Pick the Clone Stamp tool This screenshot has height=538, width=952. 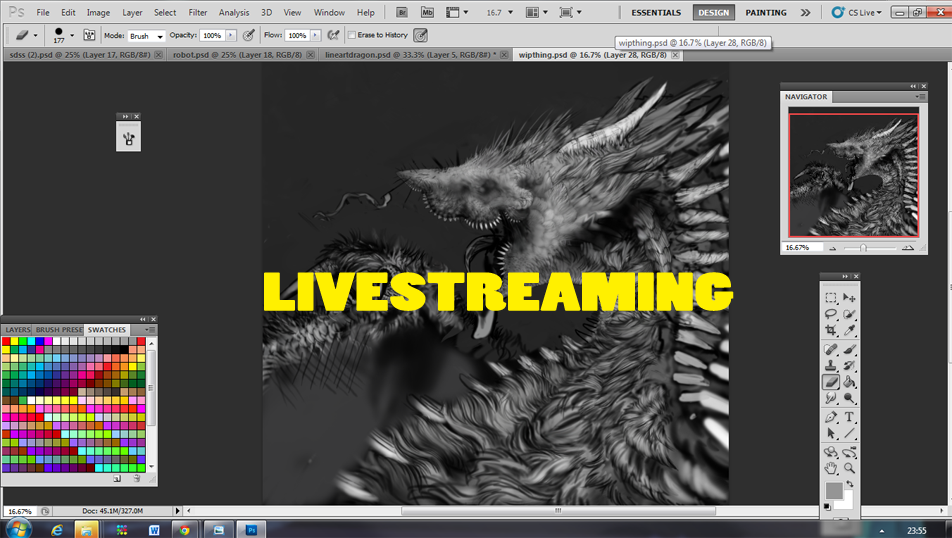tap(830, 366)
